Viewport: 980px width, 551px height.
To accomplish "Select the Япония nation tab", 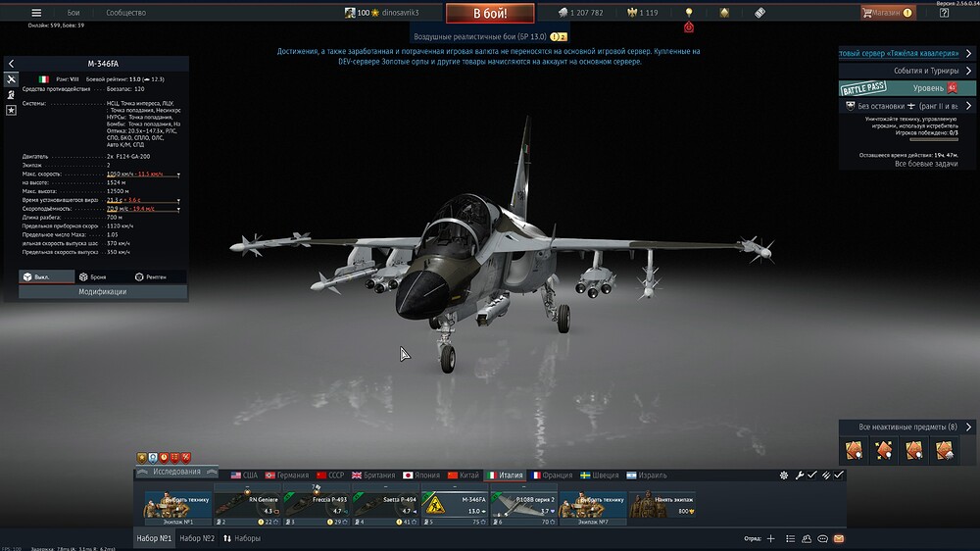I will point(421,476).
